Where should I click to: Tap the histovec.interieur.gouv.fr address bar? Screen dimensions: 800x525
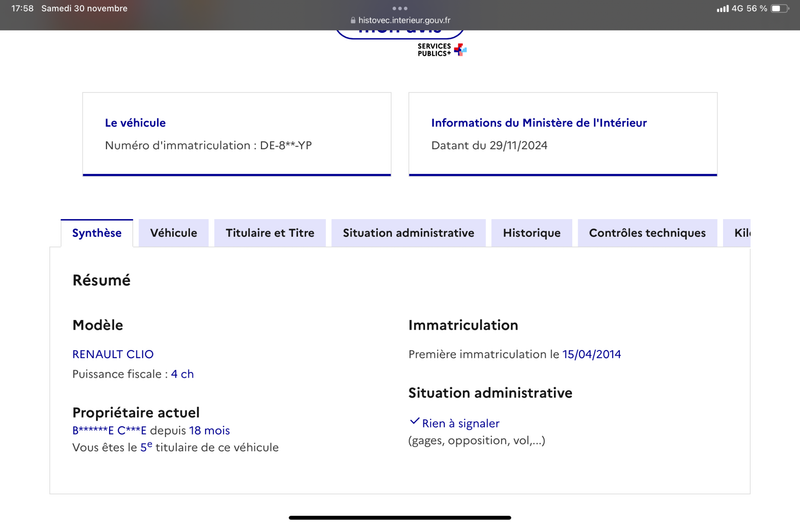[400, 20]
